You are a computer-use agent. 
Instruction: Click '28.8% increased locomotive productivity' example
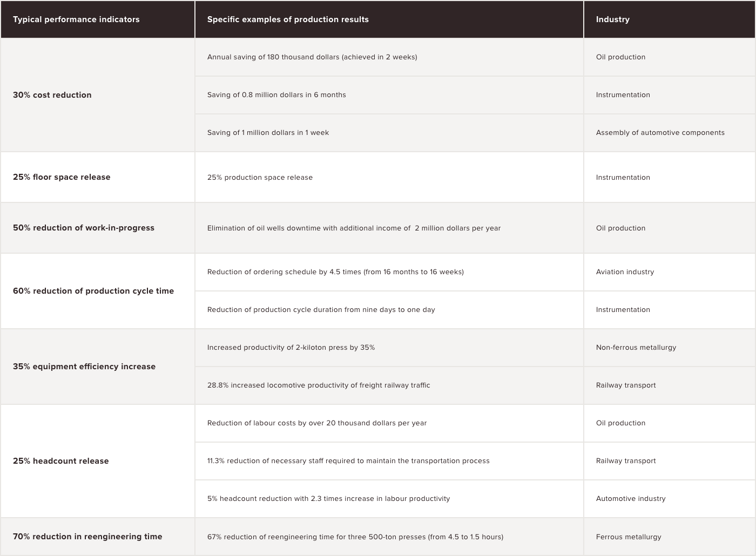click(x=319, y=385)
